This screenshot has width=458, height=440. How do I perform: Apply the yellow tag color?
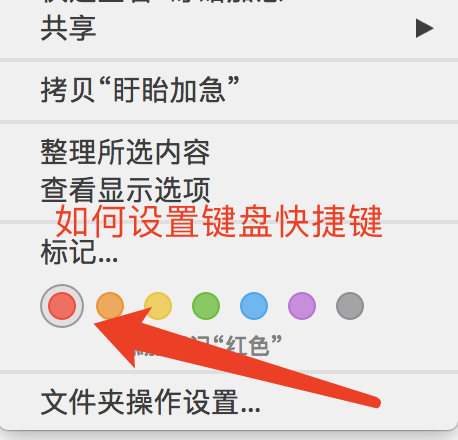coord(158,306)
